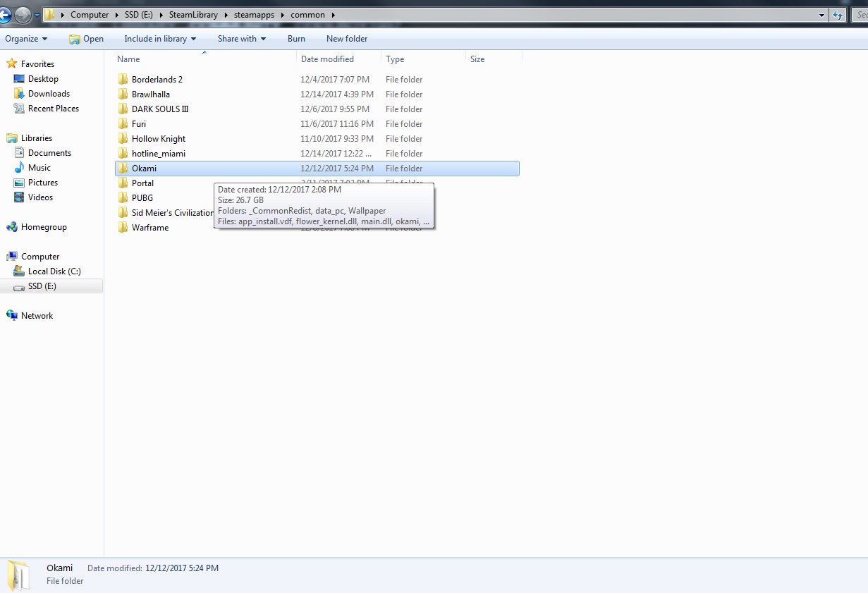Select the common breadcrumb segment
Screen dimensions: 868x593
coord(307,15)
